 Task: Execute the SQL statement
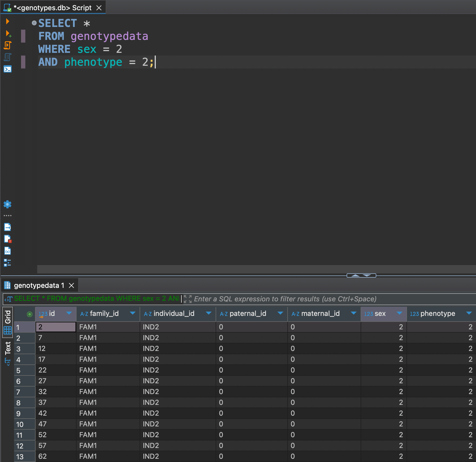(7, 21)
